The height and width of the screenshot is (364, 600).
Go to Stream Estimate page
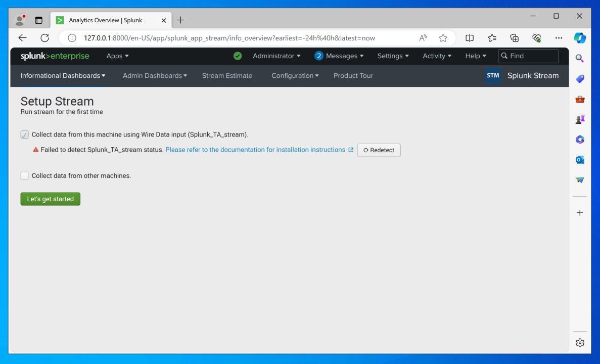click(227, 75)
